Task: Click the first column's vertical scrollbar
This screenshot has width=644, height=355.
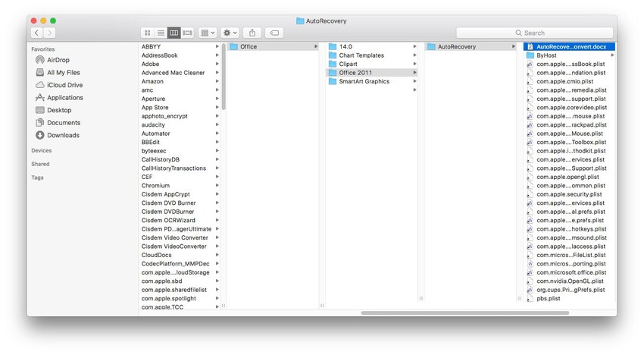Action: point(224,77)
